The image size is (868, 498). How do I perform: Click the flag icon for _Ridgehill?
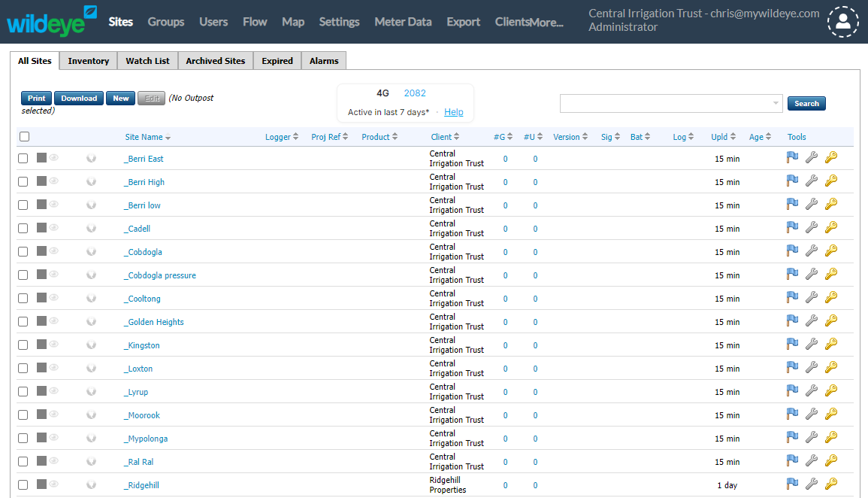792,484
